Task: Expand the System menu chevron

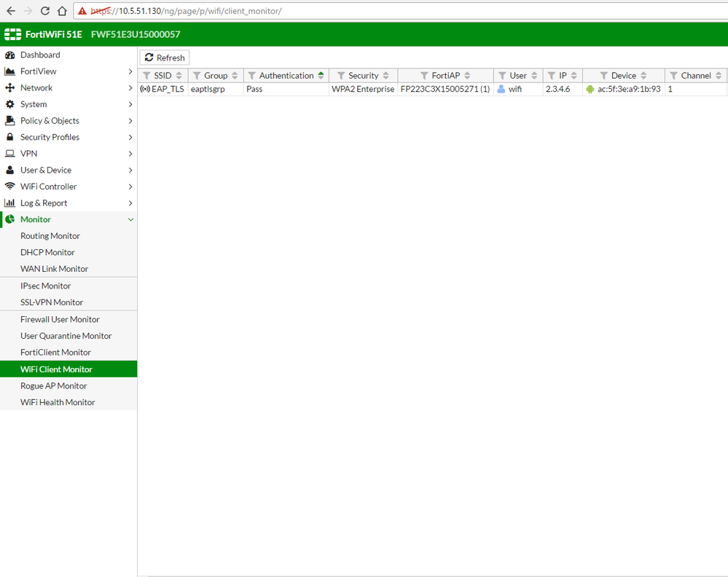Action: pyautogui.click(x=130, y=104)
